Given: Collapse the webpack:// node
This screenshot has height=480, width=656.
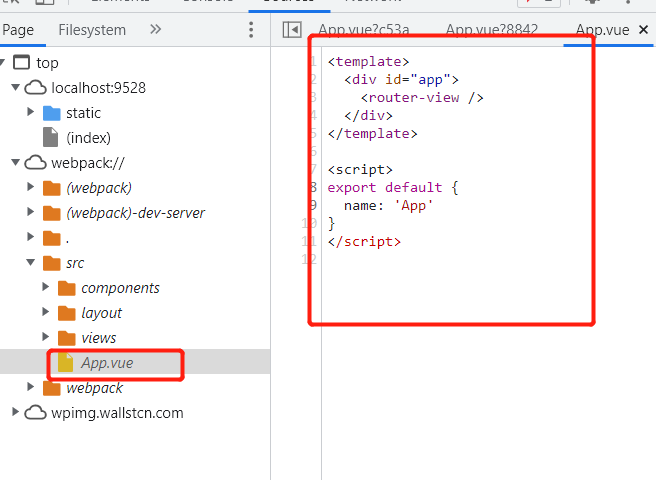Looking at the screenshot, I should [x=15, y=162].
